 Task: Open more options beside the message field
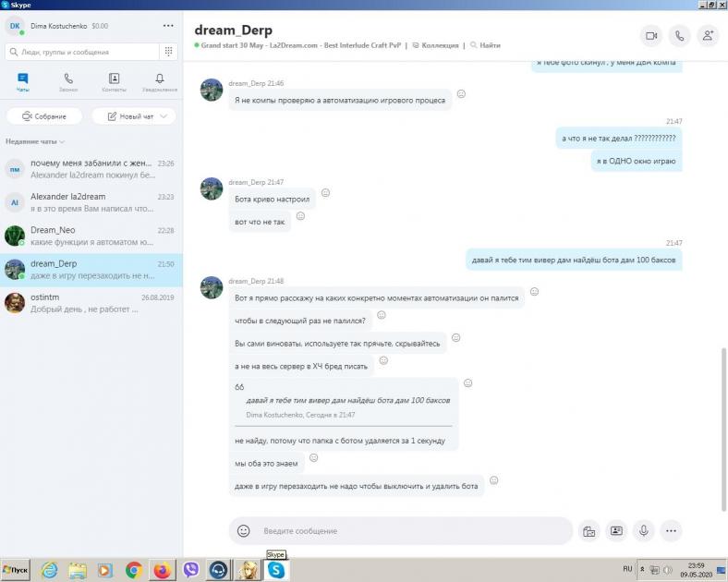tap(672, 531)
